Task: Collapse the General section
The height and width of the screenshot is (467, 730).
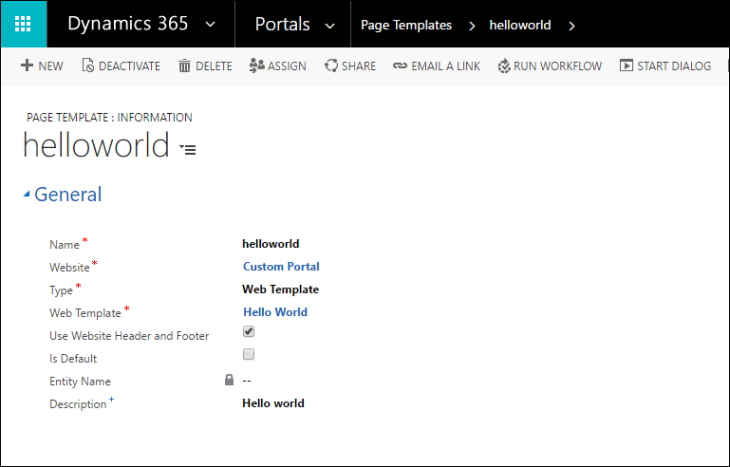Action: [27, 195]
